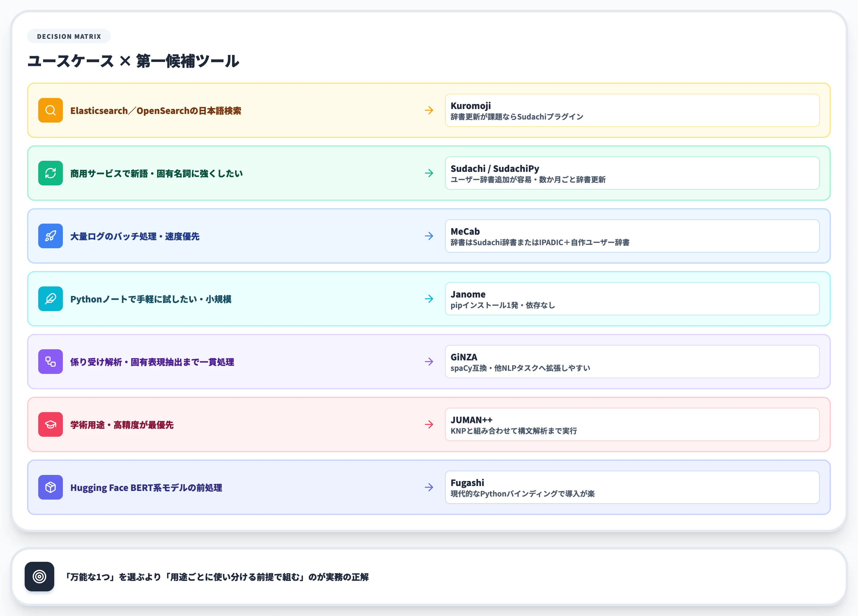Click pipインストール1発・依存なし note
Screen dimensions: 858x616
point(503,305)
